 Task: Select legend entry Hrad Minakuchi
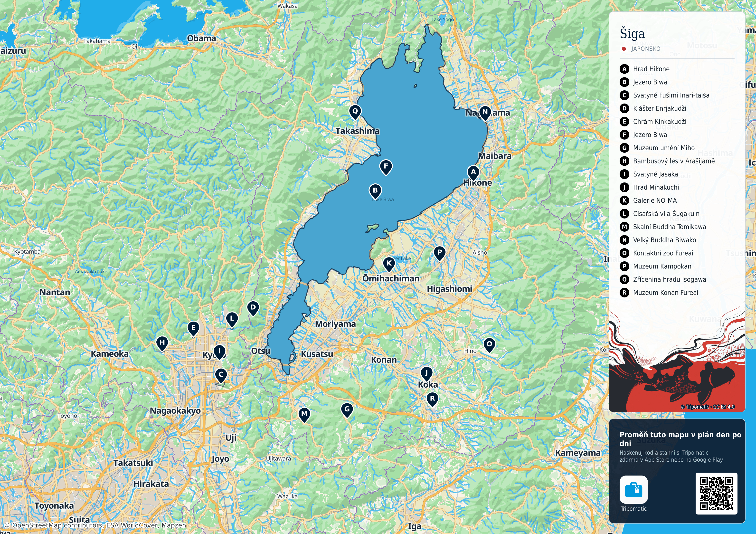656,187
